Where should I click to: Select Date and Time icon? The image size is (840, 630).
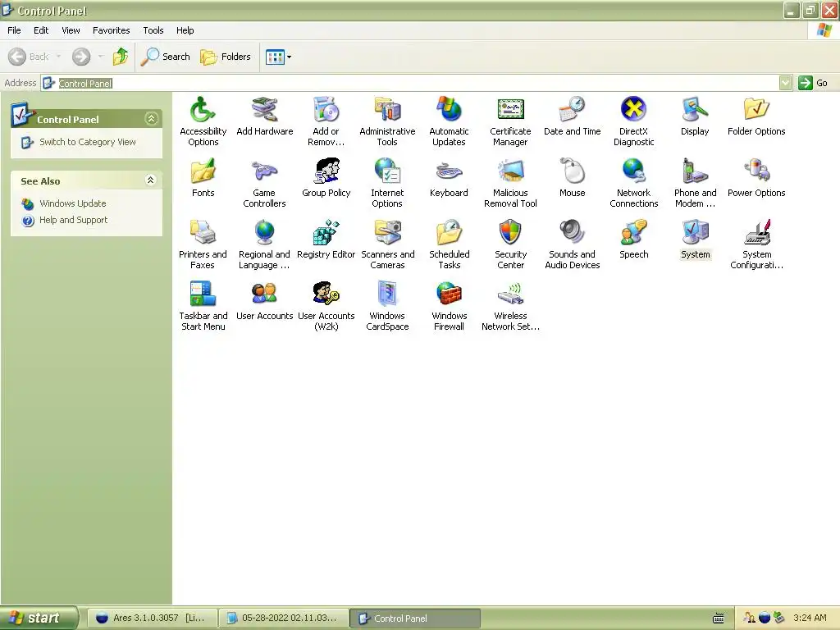pyautogui.click(x=572, y=116)
